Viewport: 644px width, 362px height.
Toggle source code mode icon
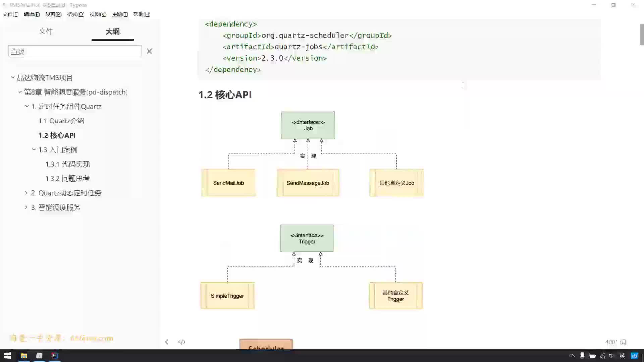pos(181,342)
